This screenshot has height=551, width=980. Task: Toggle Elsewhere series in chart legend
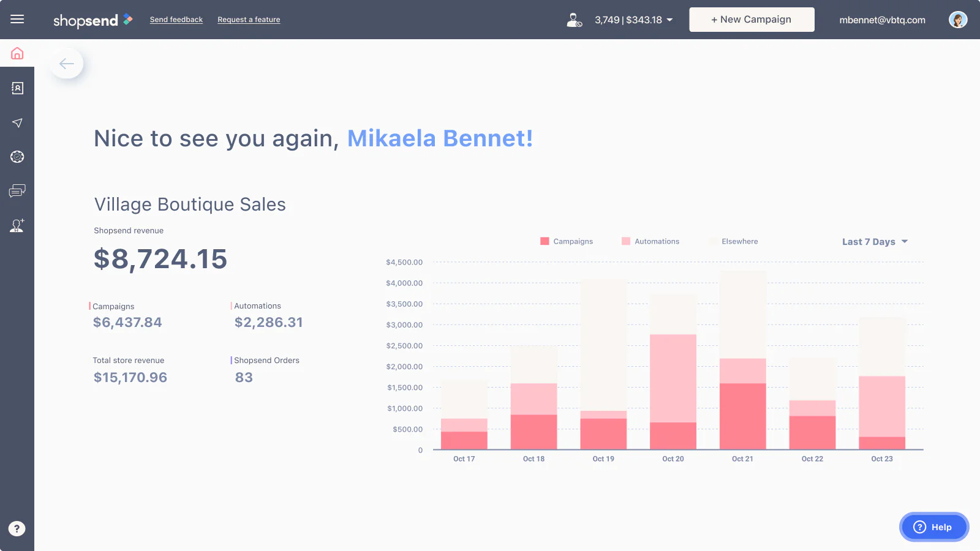pyautogui.click(x=733, y=241)
